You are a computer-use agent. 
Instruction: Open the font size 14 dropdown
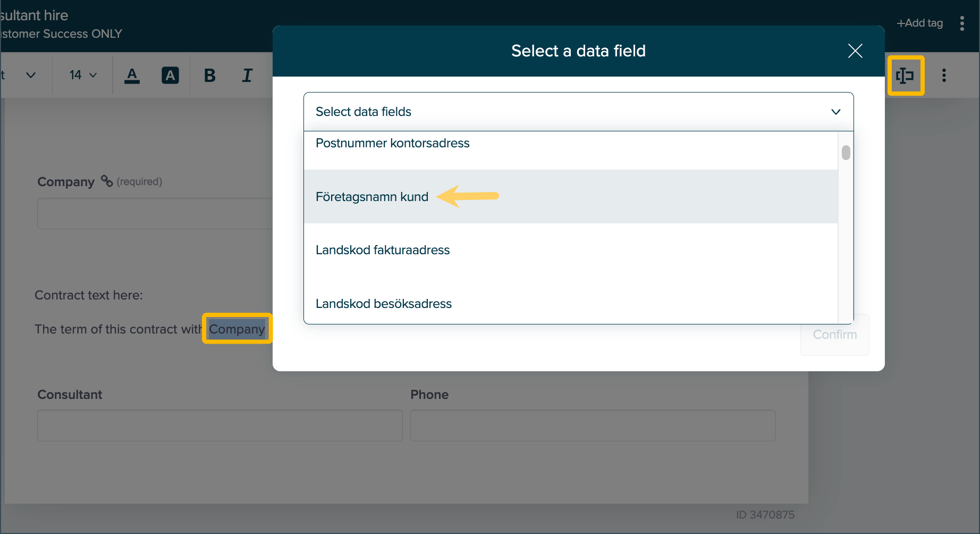pos(83,75)
